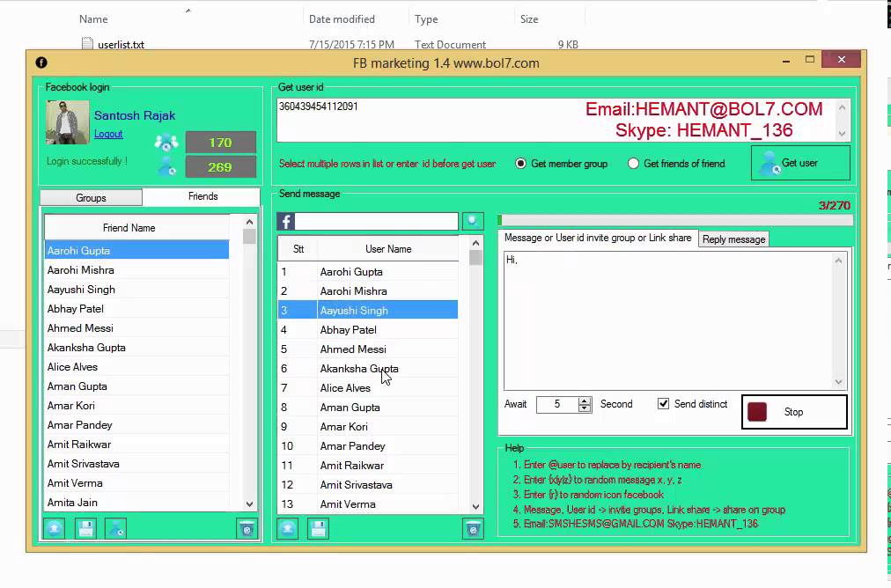
Task: Click the Await seconds value field
Action: click(x=556, y=405)
